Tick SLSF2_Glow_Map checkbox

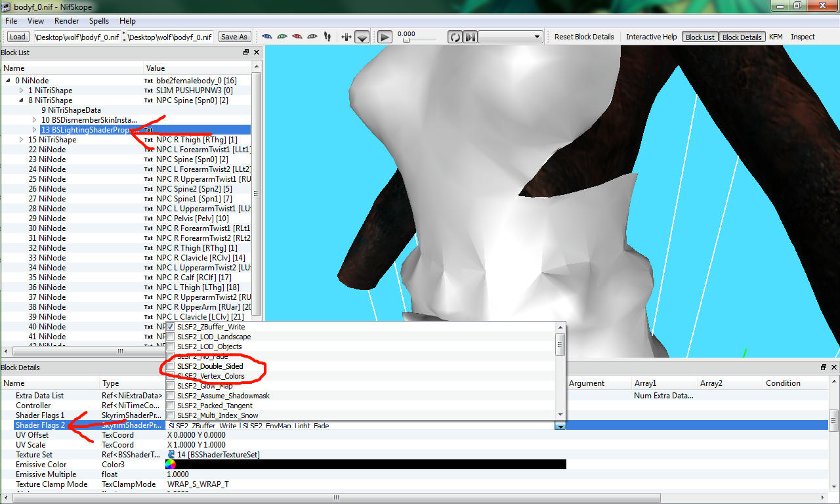(171, 386)
